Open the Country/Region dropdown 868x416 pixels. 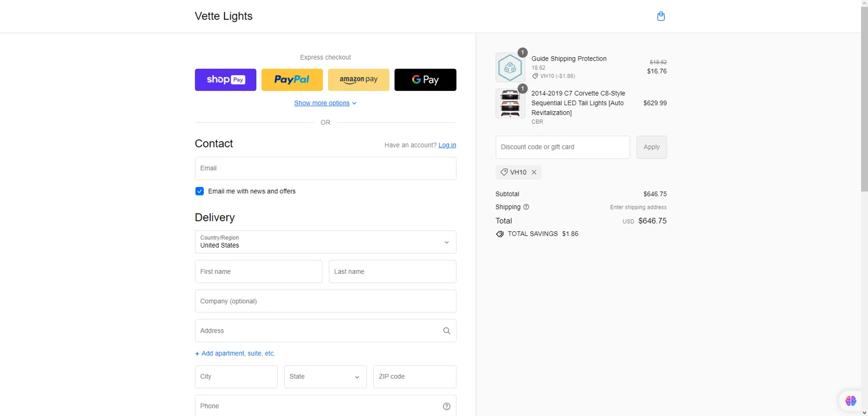pyautogui.click(x=326, y=242)
